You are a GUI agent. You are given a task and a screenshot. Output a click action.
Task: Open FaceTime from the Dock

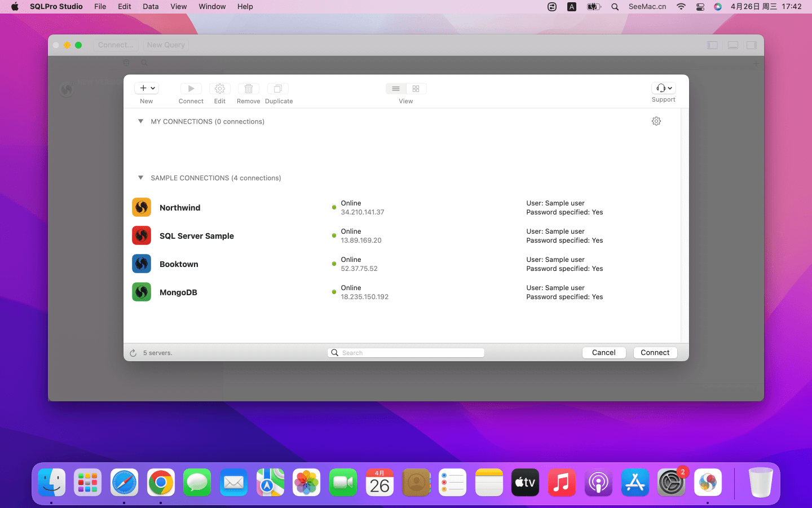[x=343, y=483]
